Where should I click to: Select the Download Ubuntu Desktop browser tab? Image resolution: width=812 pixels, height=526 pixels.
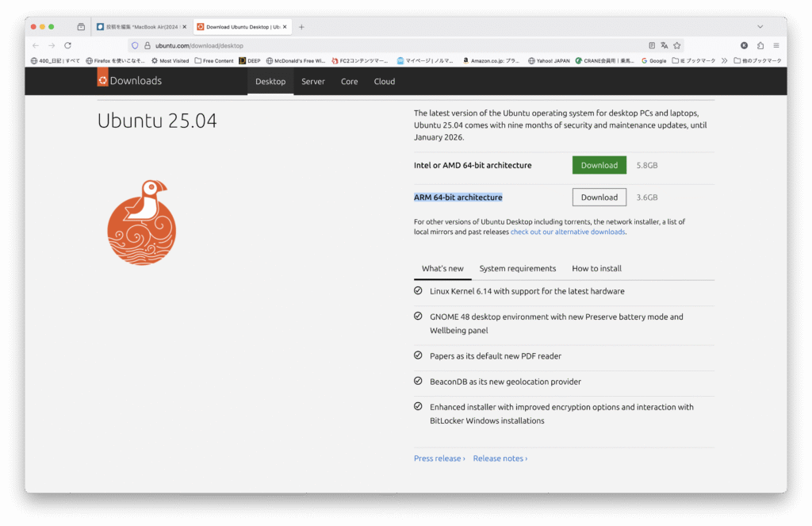tap(241, 26)
